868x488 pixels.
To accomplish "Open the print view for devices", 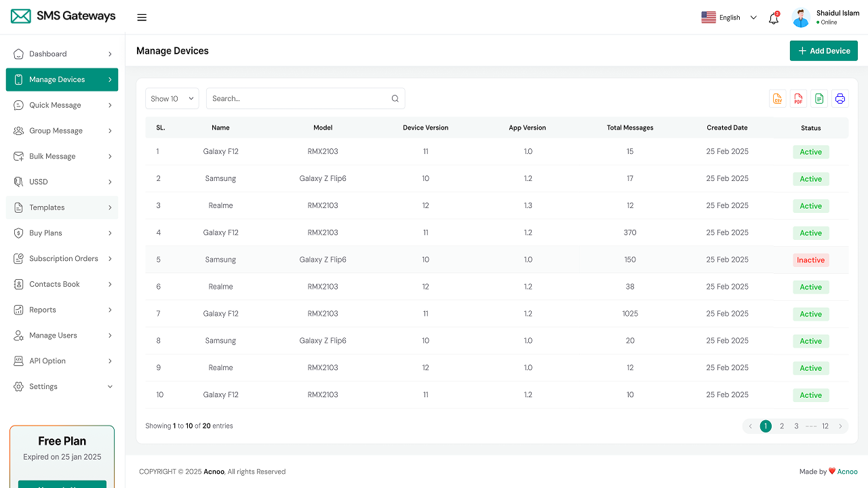I will click(840, 98).
